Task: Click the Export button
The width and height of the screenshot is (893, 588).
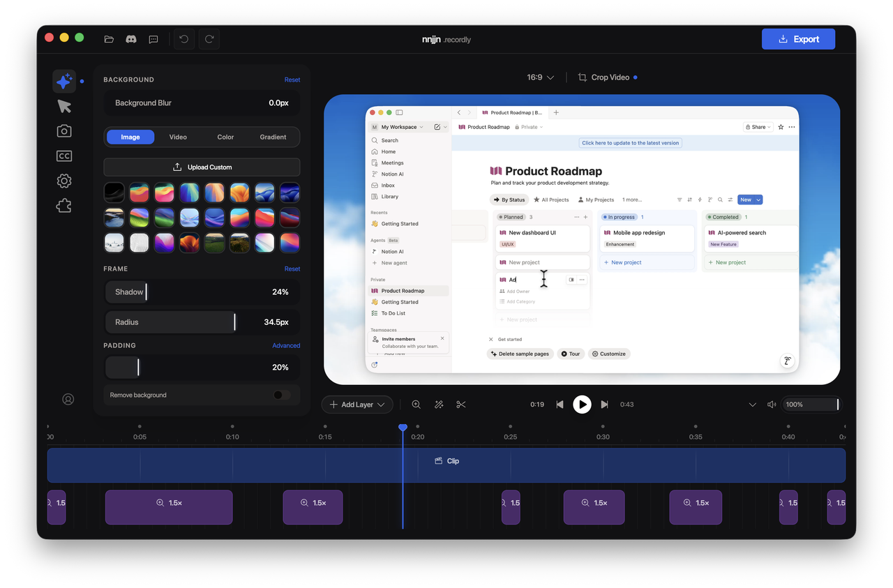Action: tap(798, 39)
